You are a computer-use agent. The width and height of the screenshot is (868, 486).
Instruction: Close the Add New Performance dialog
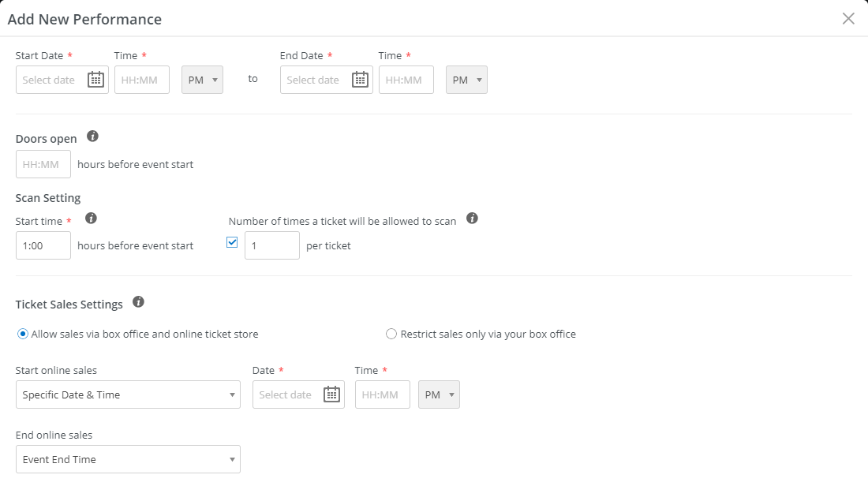pyautogui.click(x=848, y=18)
